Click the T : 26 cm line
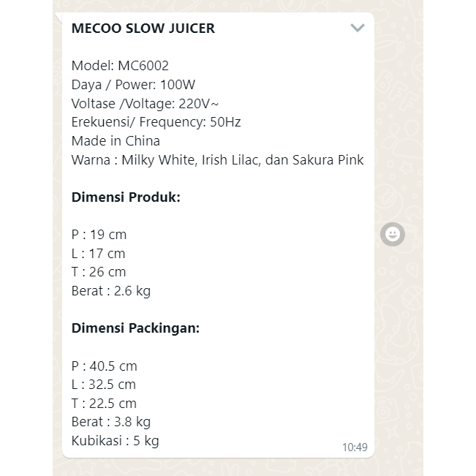 click(99, 272)
